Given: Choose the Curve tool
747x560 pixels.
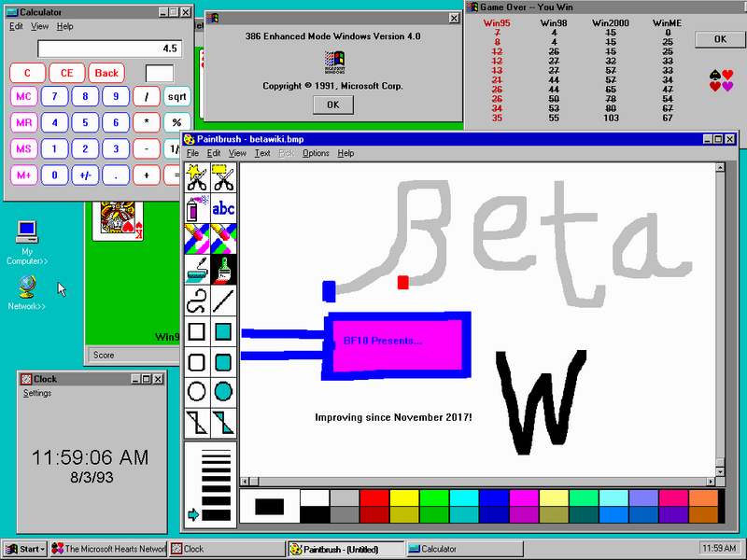Looking at the screenshot, I should (x=197, y=301).
